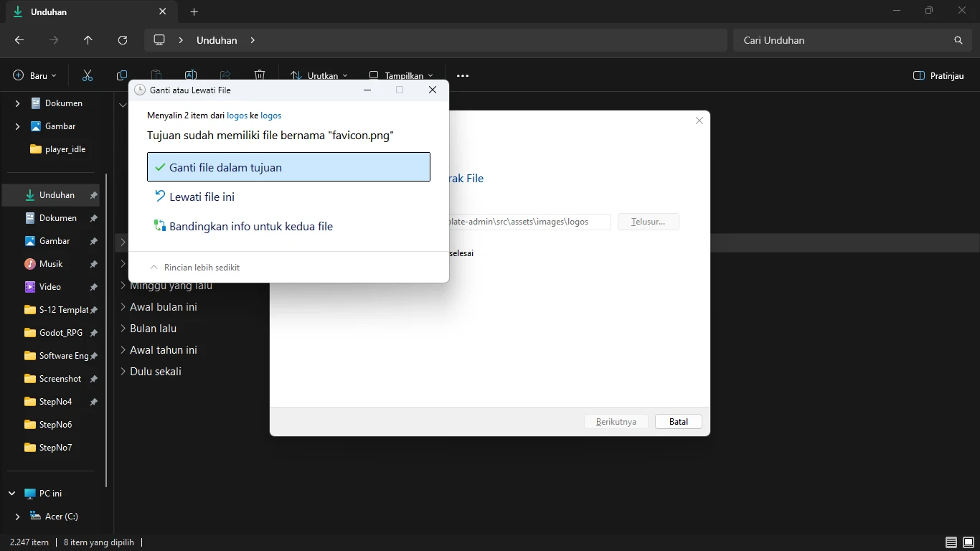Click the Refresh icon in navigation bar

pyautogui.click(x=123, y=40)
